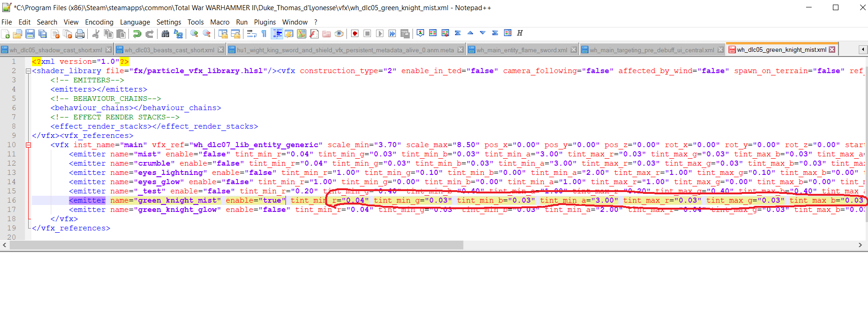Click the up-arrow icon in the toolbar

pos(470,33)
